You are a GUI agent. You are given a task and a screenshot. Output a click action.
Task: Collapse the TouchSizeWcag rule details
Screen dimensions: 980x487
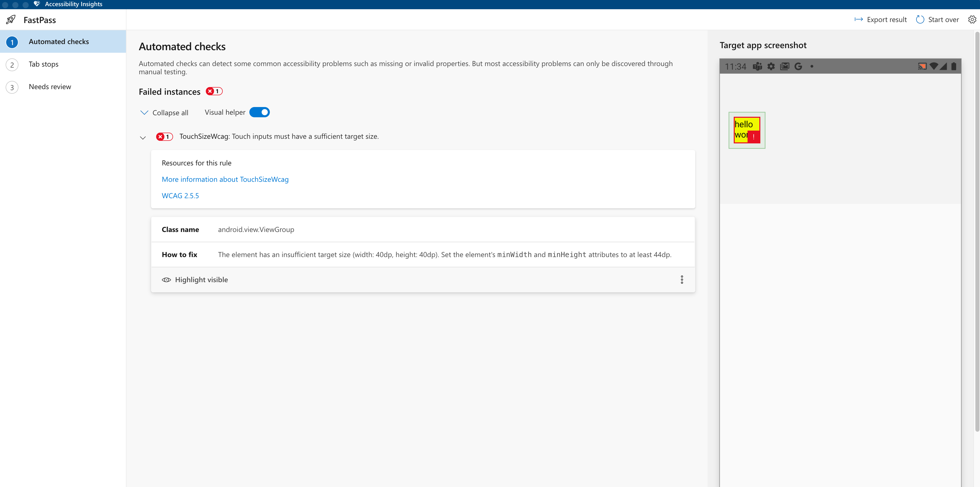coord(143,138)
